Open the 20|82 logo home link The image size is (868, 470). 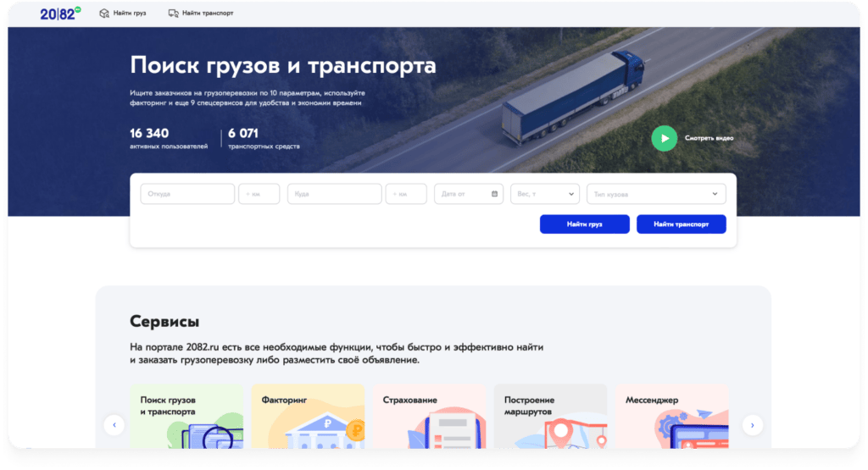coord(60,14)
